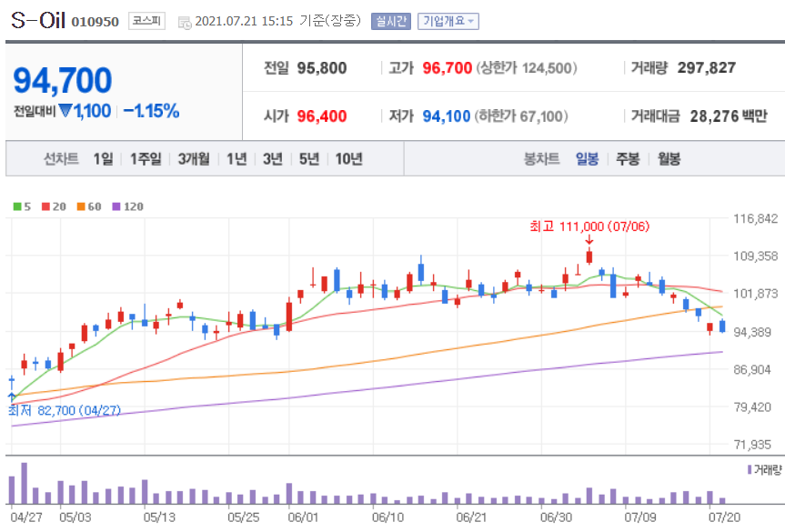785x532 pixels.
Task: Click the previous close value 95,800
Action: 322,68
